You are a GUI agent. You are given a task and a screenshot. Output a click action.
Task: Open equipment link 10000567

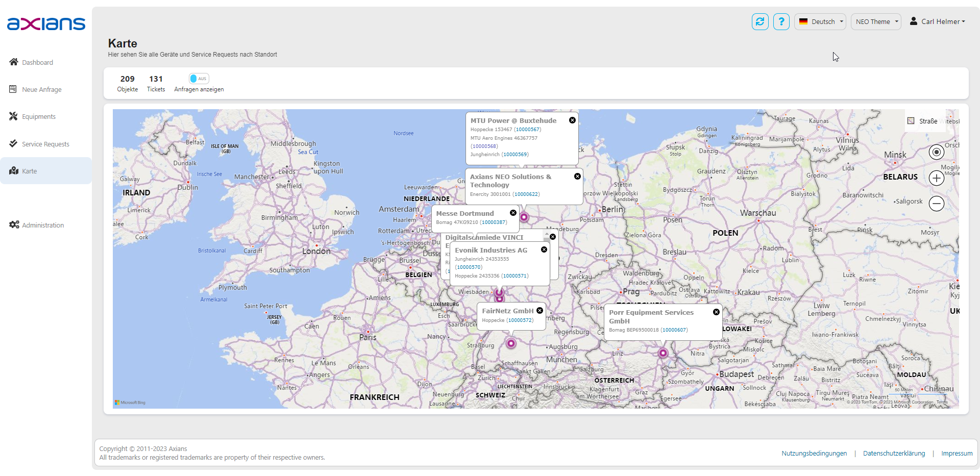tap(527, 130)
